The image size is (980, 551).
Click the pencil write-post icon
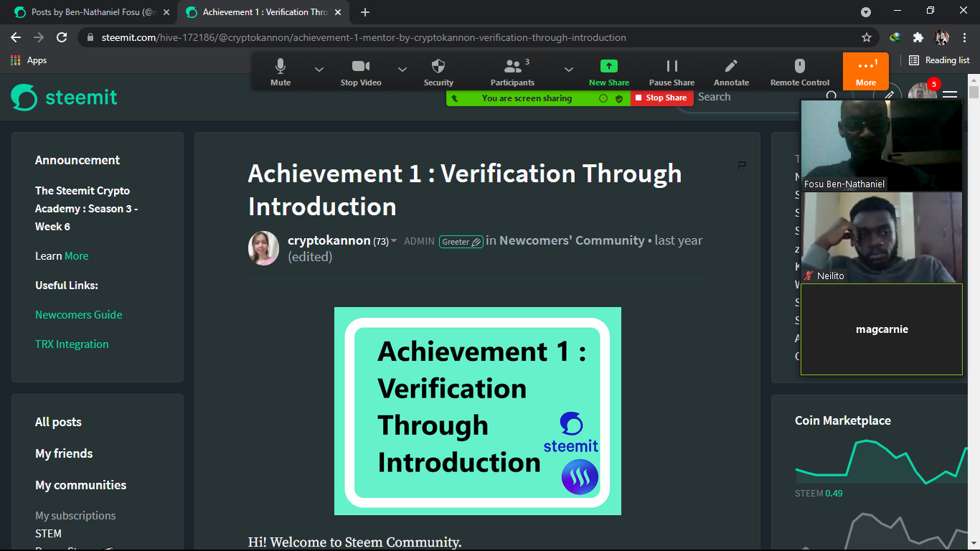(889, 96)
